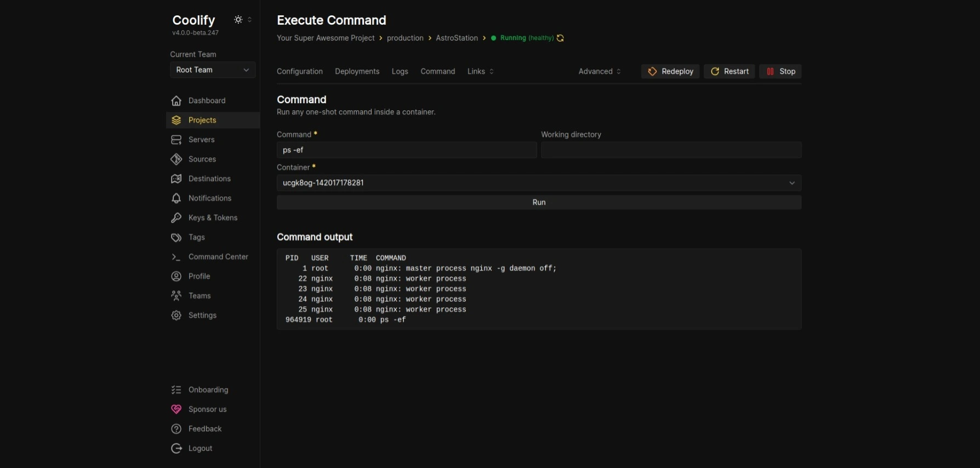Open Servers from the sidebar
Viewport: 980px width, 468px height.
(x=213, y=140)
